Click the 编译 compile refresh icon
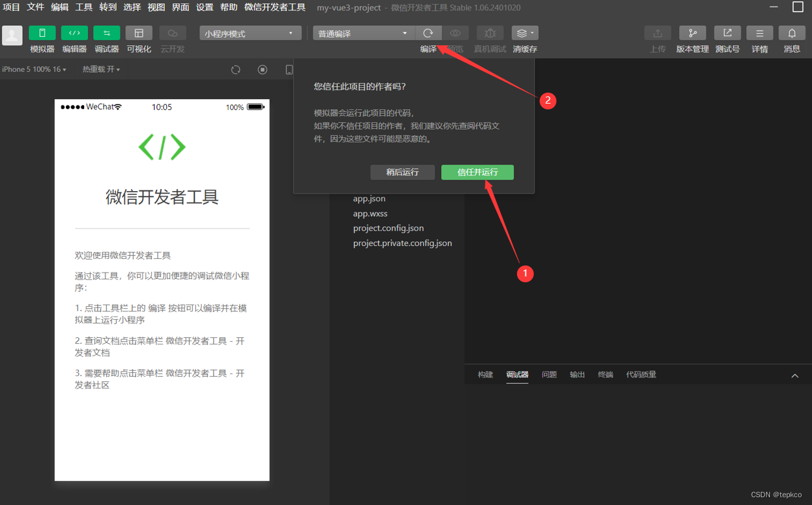 coord(428,33)
